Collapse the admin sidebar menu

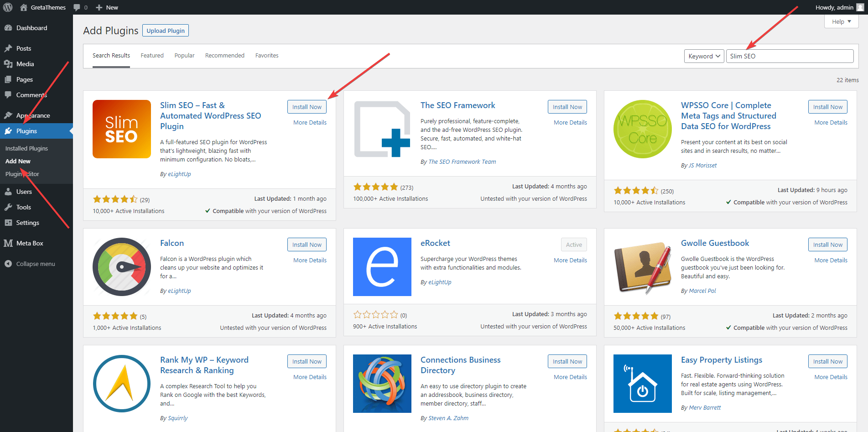pyautogui.click(x=8, y=264)
